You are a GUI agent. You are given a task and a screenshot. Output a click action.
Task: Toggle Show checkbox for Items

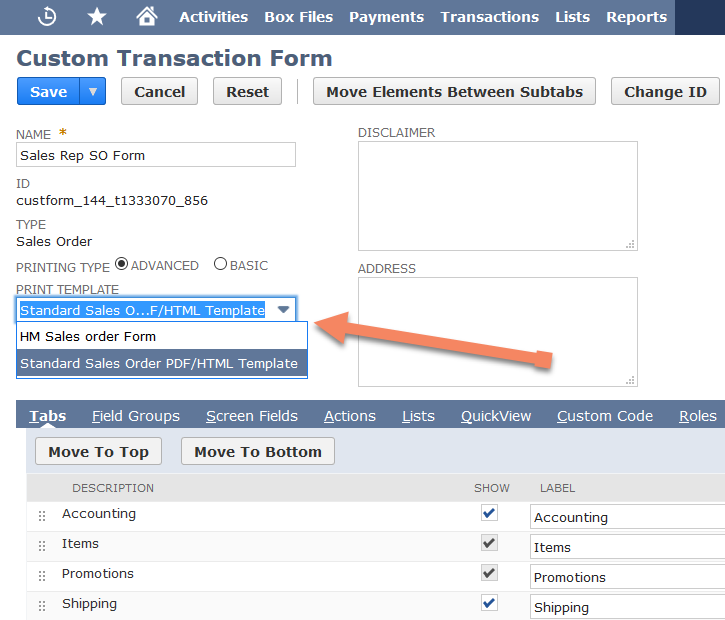tap(489, 543)
